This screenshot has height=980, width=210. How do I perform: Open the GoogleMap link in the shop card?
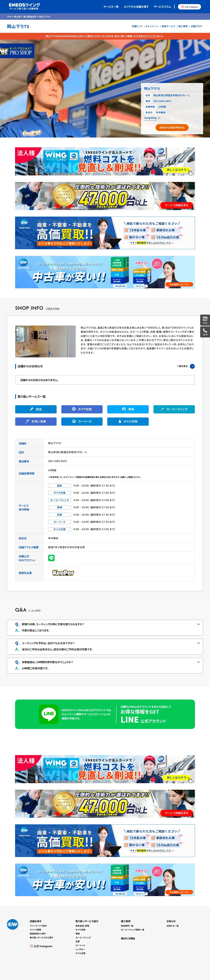coord(150,118)
